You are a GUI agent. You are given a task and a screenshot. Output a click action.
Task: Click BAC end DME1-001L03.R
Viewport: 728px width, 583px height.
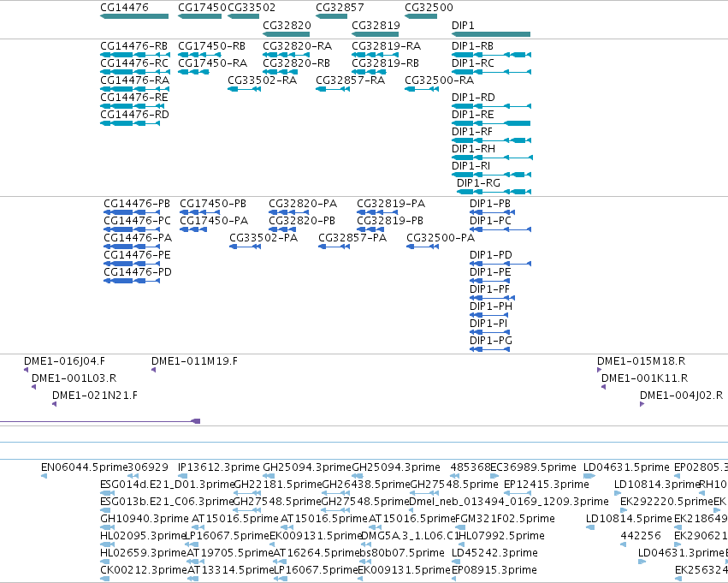click(74, 378)
